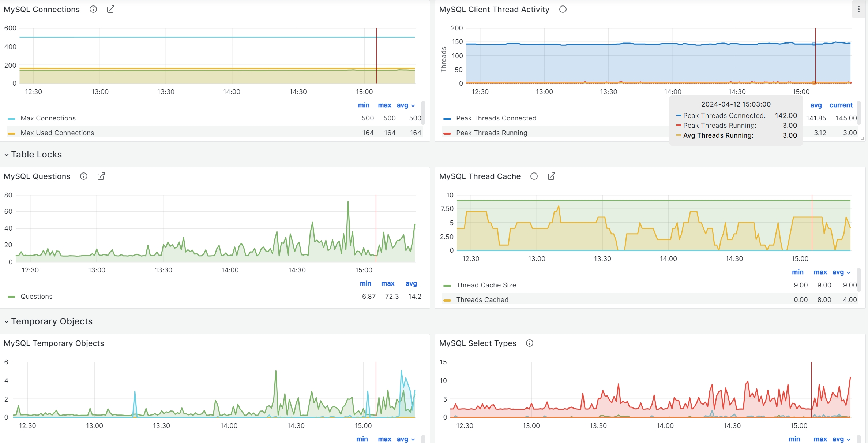This screenshot has height=443, width=868.
Task: Click the external link icon on MySQL Thread Cache
Action: coord(551,176)
